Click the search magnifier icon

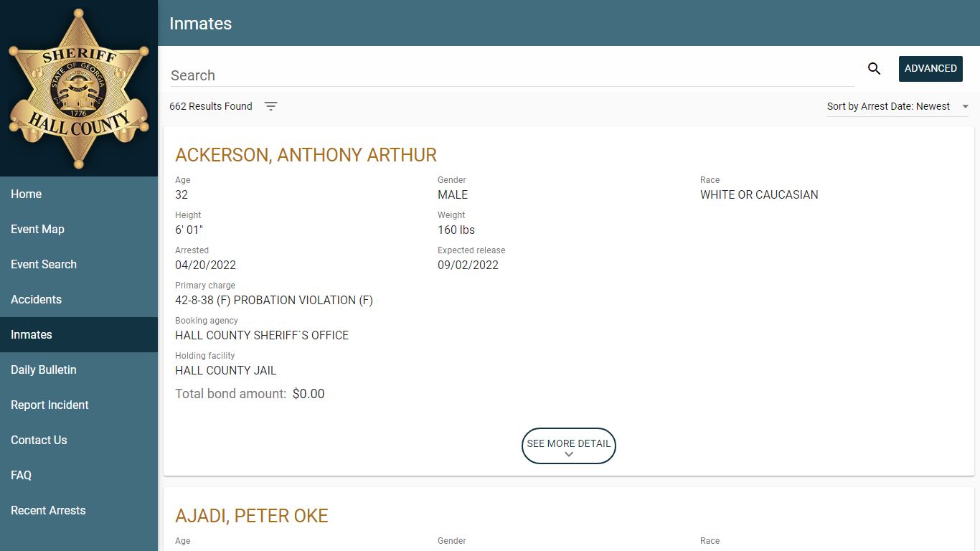point(874,69)
